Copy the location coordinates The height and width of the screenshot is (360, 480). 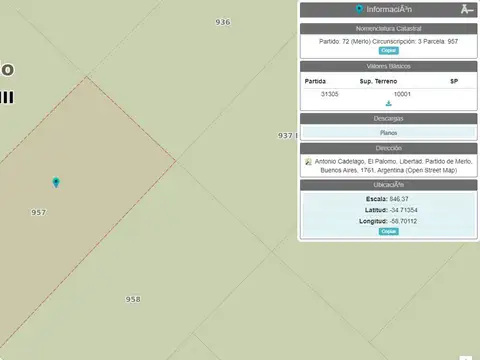(389, 231)
